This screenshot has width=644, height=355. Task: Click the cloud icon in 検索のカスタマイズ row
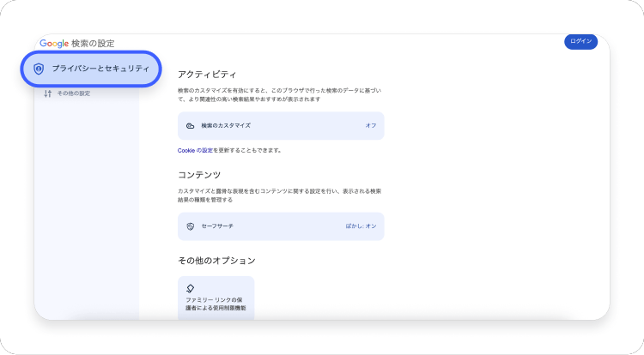click(x=190, y=126)
